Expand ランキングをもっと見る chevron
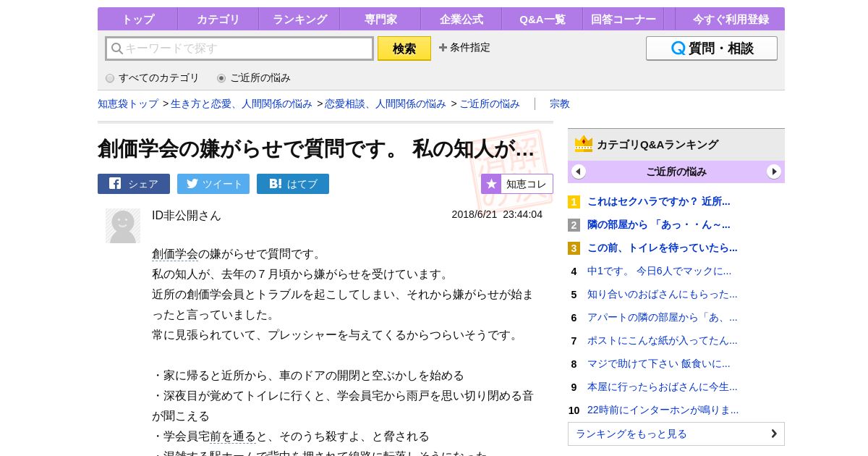868x456 pixels. tap(774, 434)
